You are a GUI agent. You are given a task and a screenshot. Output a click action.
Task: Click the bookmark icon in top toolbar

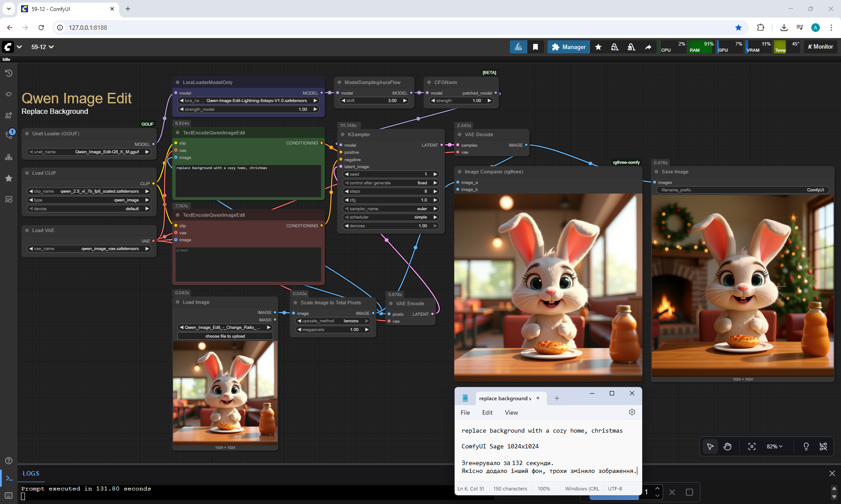pyautogui.click(x=535, y=47)
